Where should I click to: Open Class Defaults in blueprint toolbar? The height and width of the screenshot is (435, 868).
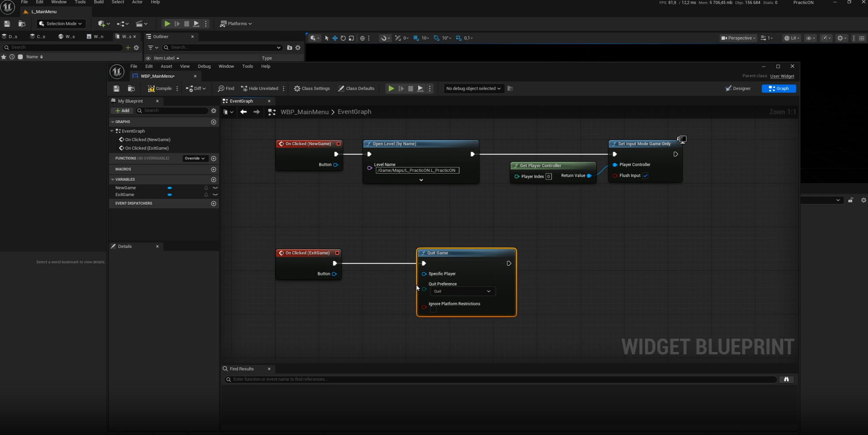pos(356,89)
